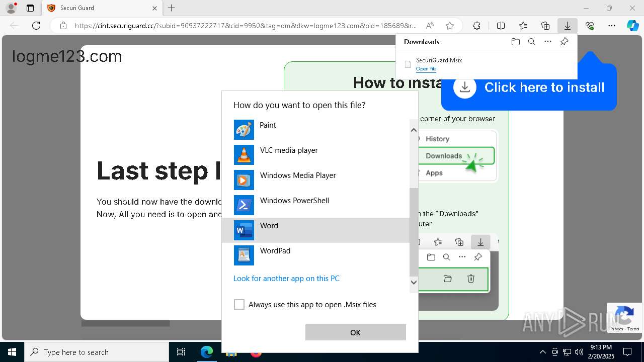Screen dimensions: 644x362
Task: Open a new browser tab
Action: [x=172, y=8]
